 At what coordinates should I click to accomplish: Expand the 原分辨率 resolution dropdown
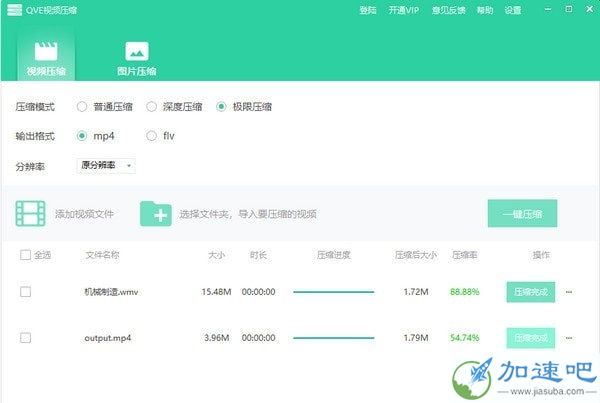point(106,165)
